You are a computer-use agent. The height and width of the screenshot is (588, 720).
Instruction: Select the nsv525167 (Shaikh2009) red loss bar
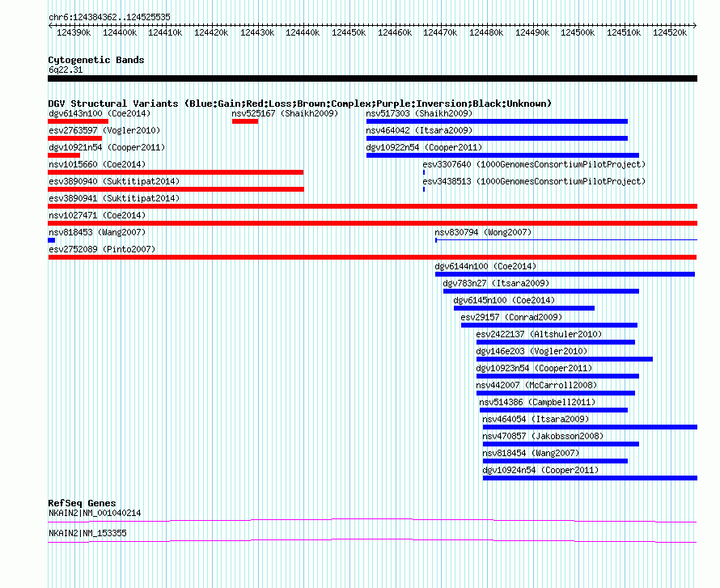(245, 121)
